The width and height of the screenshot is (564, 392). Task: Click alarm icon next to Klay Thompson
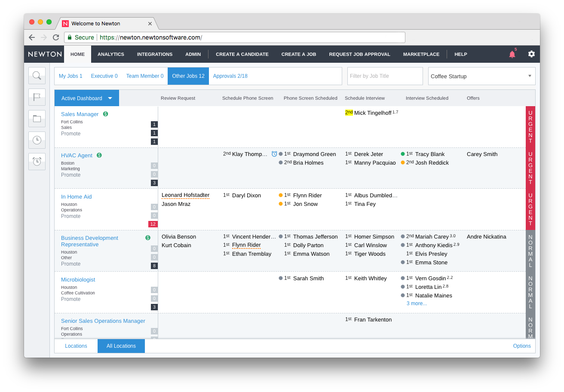click(274, 154)
